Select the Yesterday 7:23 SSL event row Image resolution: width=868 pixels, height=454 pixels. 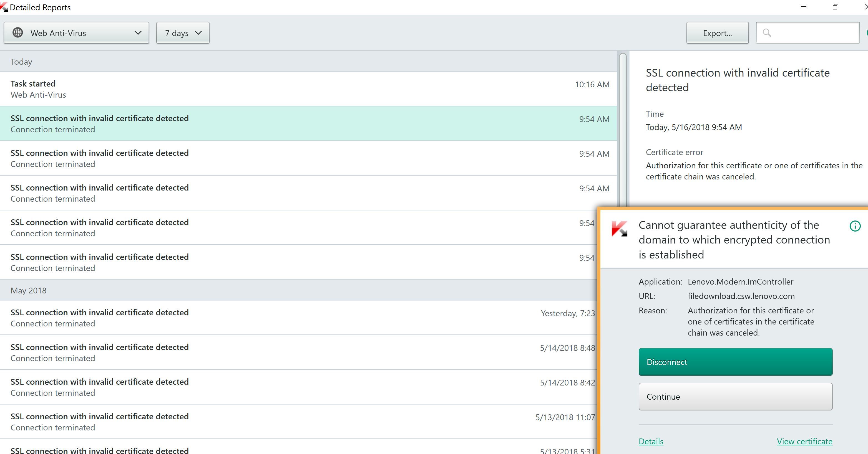[298, 318]
